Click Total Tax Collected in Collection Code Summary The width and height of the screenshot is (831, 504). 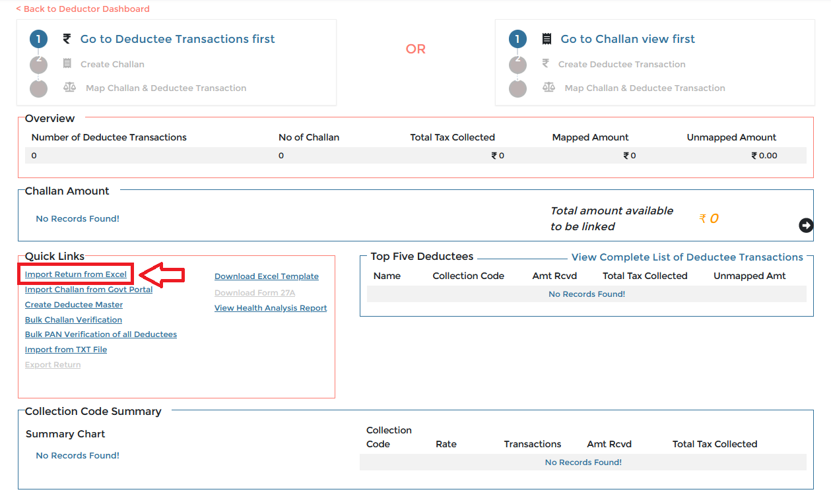coord(715,444)
